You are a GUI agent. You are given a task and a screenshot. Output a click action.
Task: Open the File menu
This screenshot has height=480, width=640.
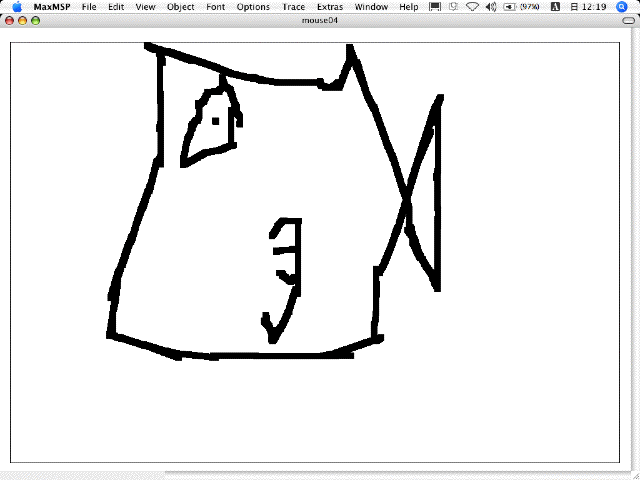point(89,7)
